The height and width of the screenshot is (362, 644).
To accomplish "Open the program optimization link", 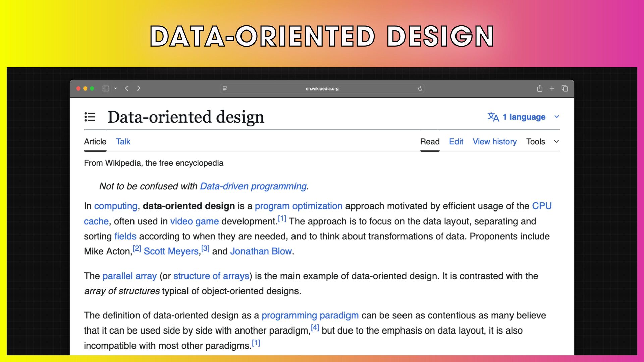I will point(299,206).
